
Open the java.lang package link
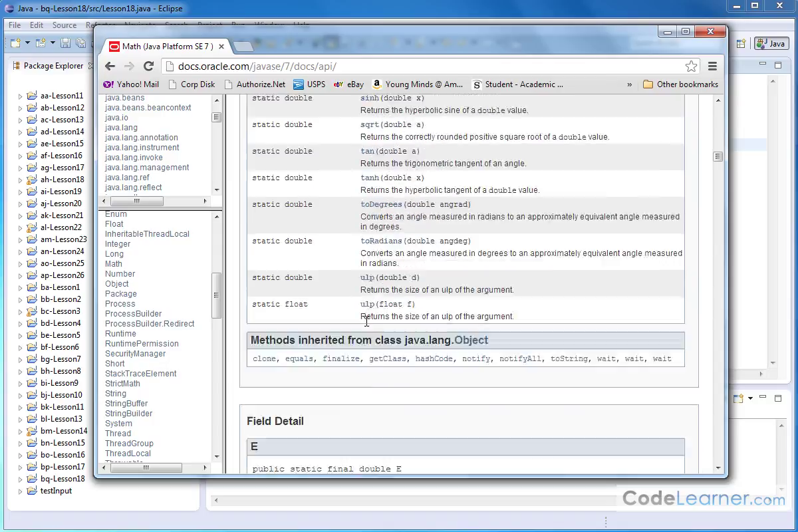121,128
